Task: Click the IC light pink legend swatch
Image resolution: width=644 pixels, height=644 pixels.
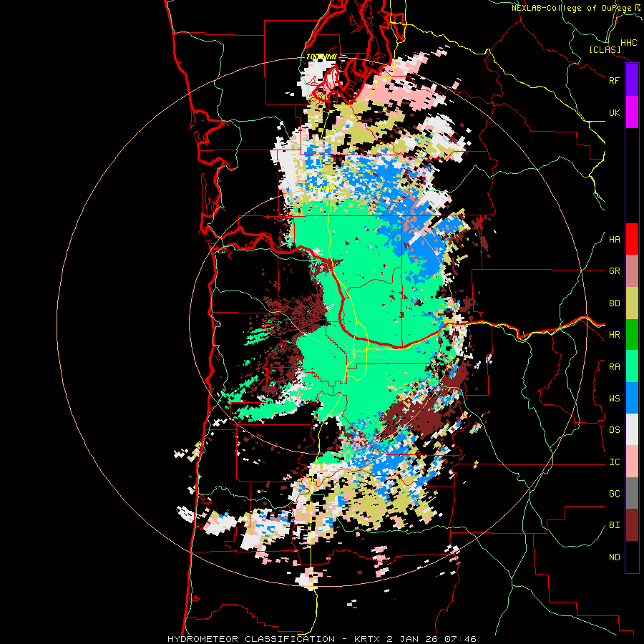Action: (x=632, y=462)
